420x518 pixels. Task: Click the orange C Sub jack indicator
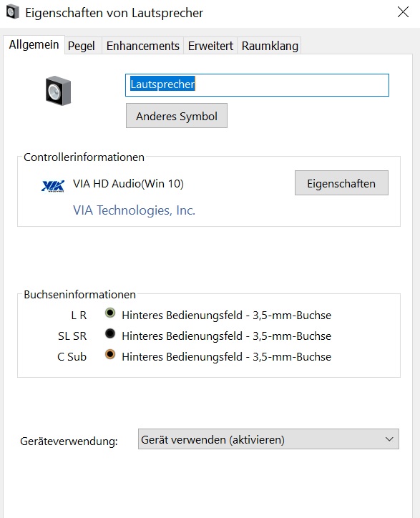(x=110, y=354)
